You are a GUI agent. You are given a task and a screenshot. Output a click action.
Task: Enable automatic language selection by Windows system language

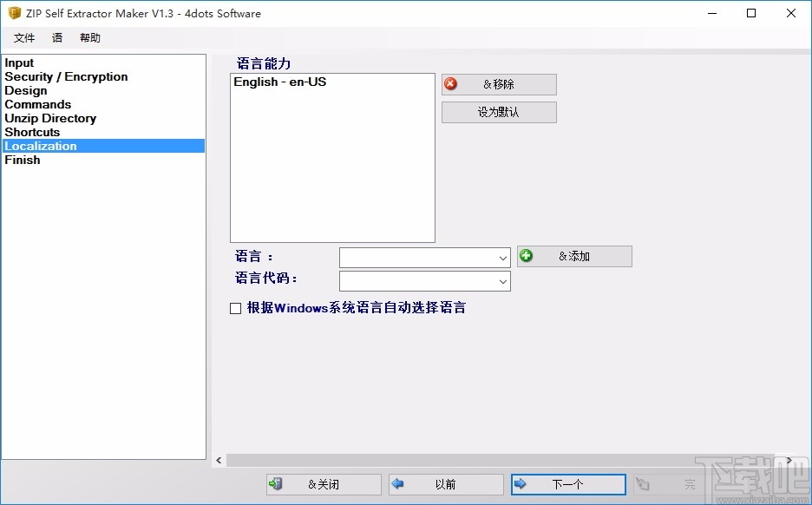pos(235,308)
